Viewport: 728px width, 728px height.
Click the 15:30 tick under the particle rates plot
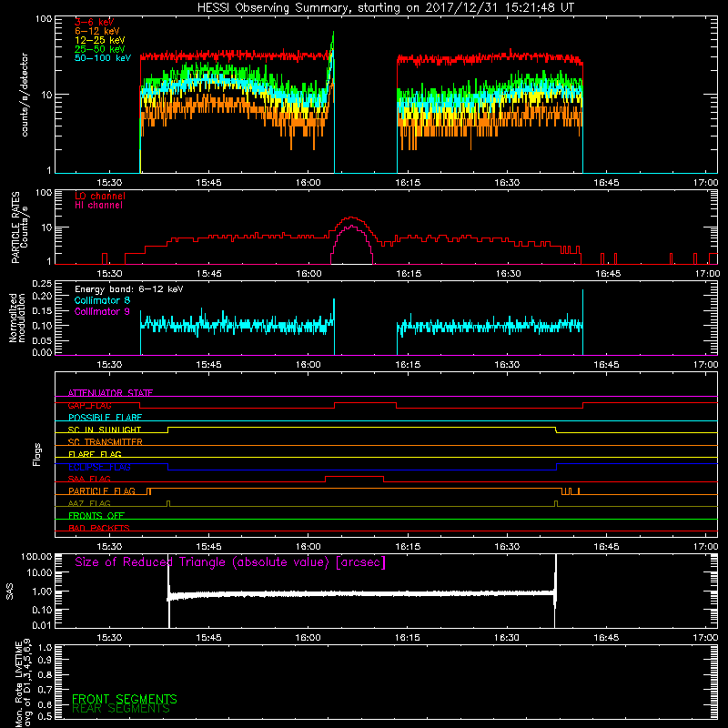coord(109,274)
